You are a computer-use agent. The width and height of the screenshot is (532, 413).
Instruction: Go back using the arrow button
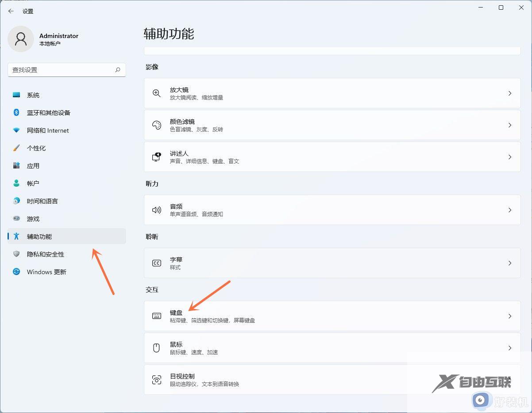pyautogui.click(x=11, y=11)
